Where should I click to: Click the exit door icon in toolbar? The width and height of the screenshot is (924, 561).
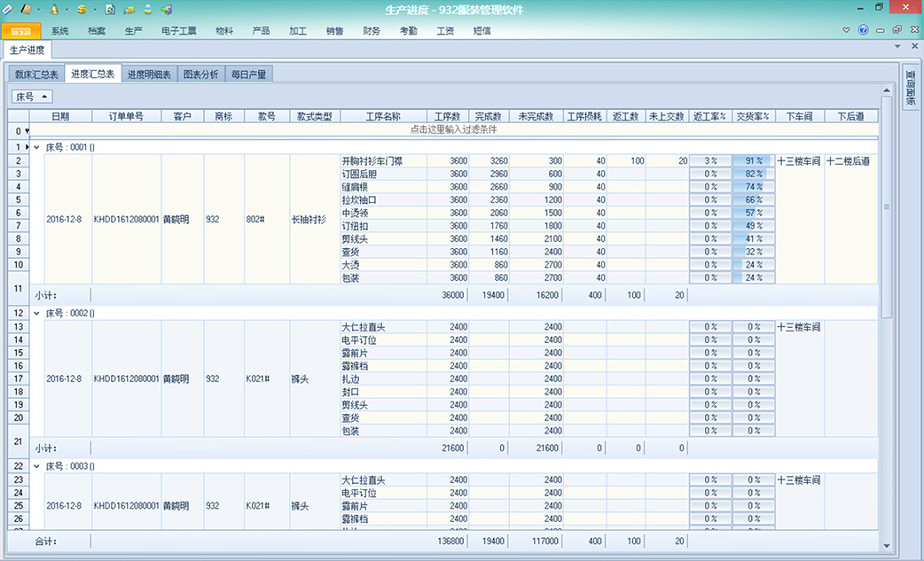click(166, 8)
